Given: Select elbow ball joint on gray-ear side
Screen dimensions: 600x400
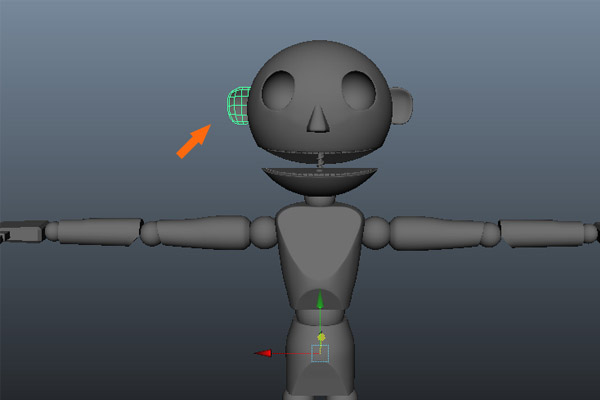Looking at the screenshot, I should tap(490, 234).
